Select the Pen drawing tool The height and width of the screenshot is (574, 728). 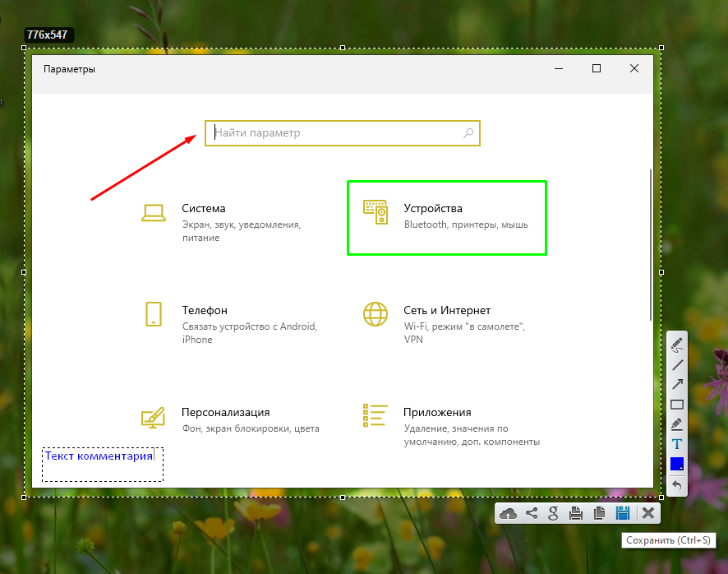point(677,345)
